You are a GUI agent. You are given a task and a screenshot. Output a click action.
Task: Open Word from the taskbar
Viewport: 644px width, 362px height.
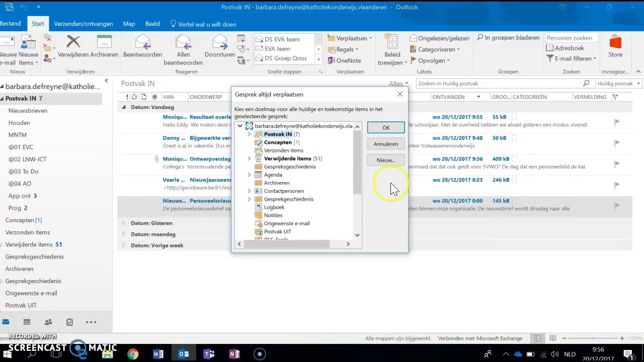(x=158, y=354)
